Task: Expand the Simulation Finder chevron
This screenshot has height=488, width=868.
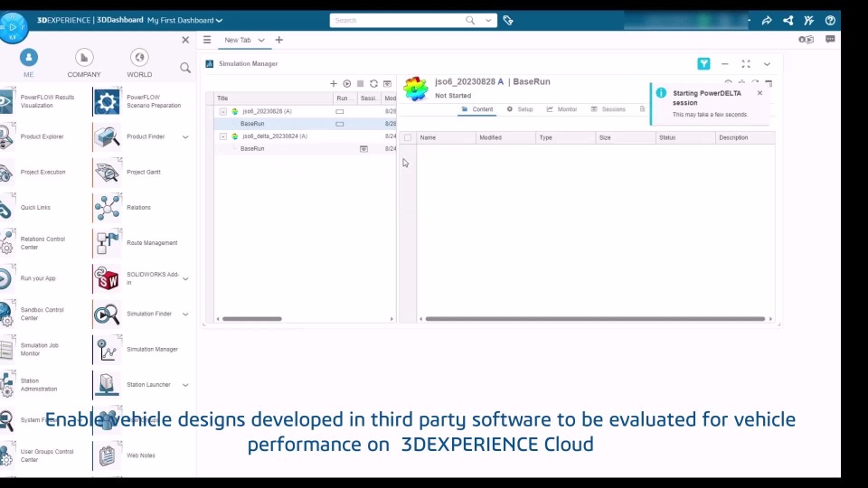Action: (x=185, y=314)
